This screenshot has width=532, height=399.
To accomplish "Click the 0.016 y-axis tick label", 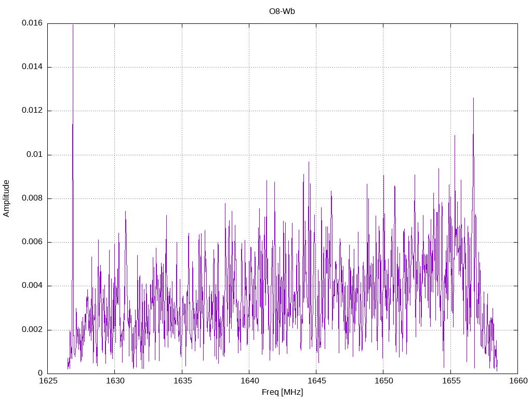I will click(x=32, y=23).
